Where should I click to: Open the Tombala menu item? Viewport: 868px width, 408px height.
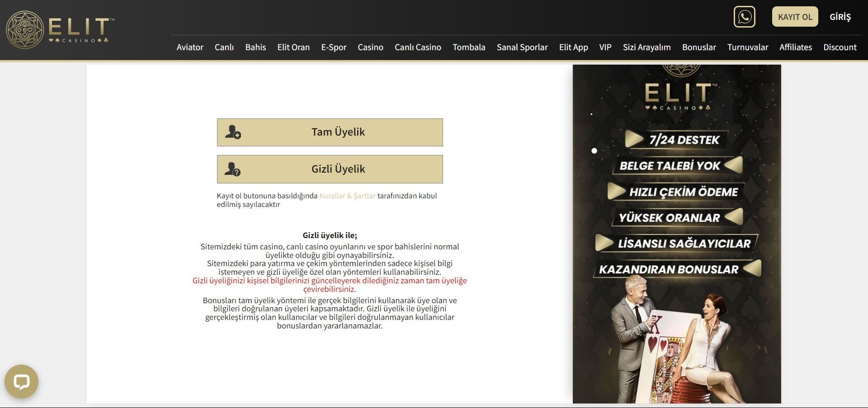coord(469,47)
